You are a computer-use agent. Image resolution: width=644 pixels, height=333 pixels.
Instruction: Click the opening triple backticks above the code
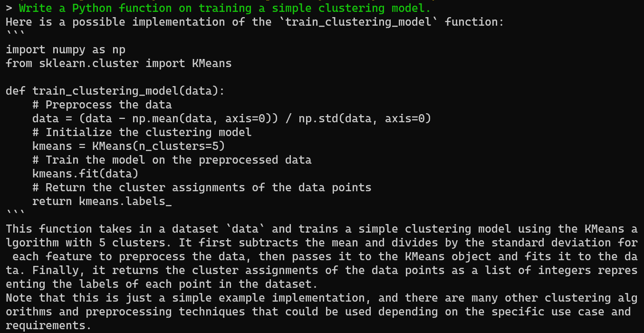pos(16,33)
